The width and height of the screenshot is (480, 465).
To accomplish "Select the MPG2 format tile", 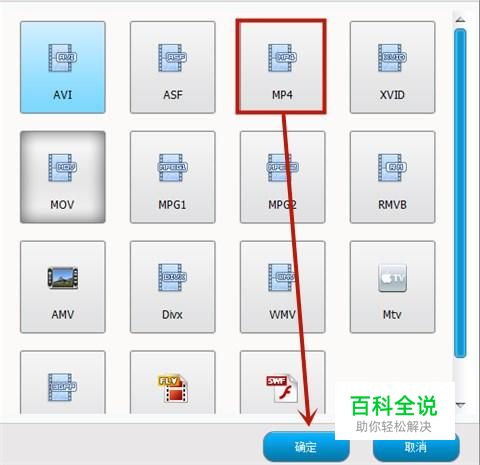I will (282, 177).
